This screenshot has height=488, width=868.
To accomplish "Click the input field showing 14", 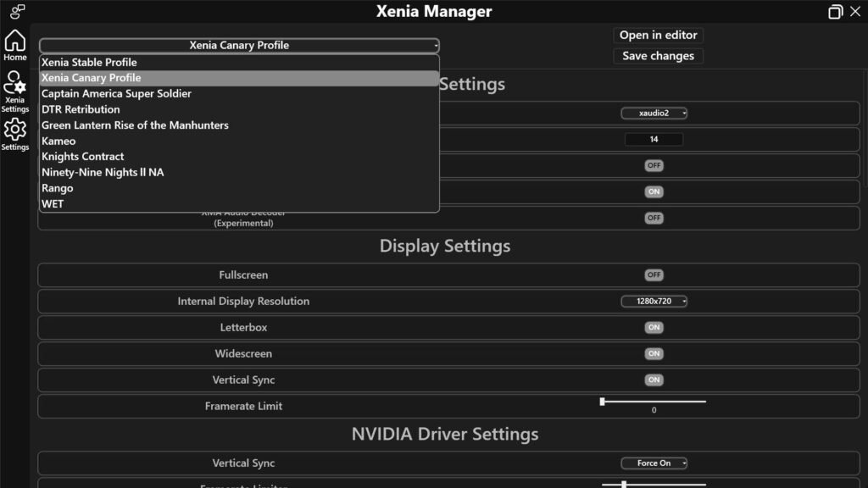I will pyautogui.click(x=654, y=140).
